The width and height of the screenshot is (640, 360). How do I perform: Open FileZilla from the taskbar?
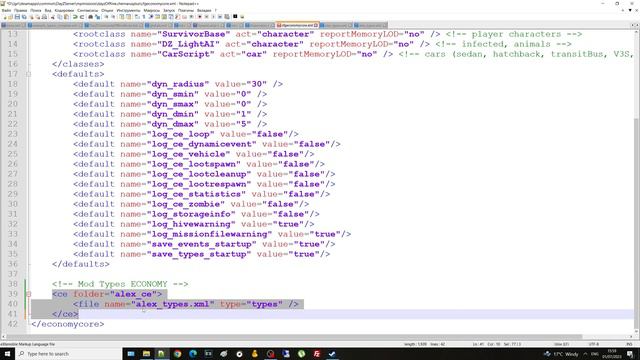click(317, 354)
